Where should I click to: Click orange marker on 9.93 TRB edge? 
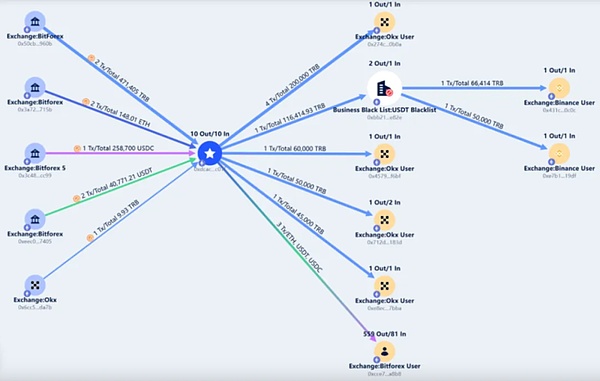90,238
